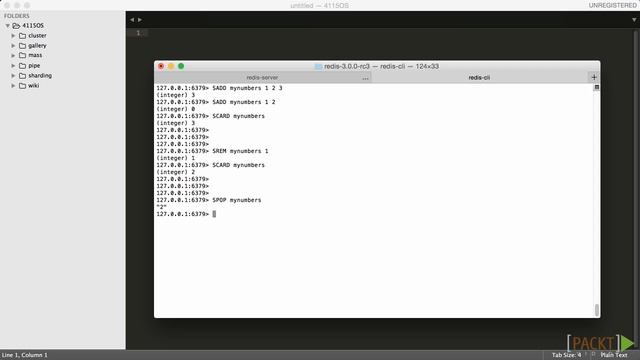
Task: Open the tab list dropdown in editor
Action: tap(634, 20)
